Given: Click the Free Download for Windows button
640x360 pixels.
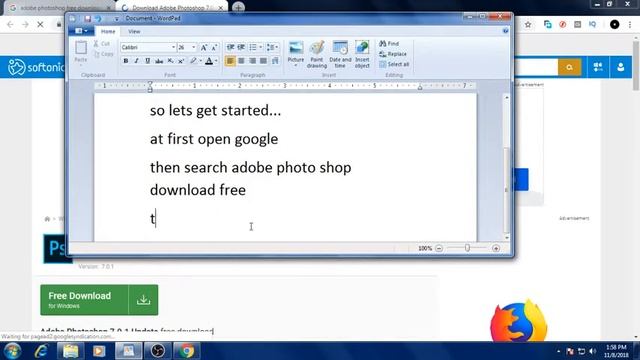Looking at the screenshot, I should [x=99, y=300].
